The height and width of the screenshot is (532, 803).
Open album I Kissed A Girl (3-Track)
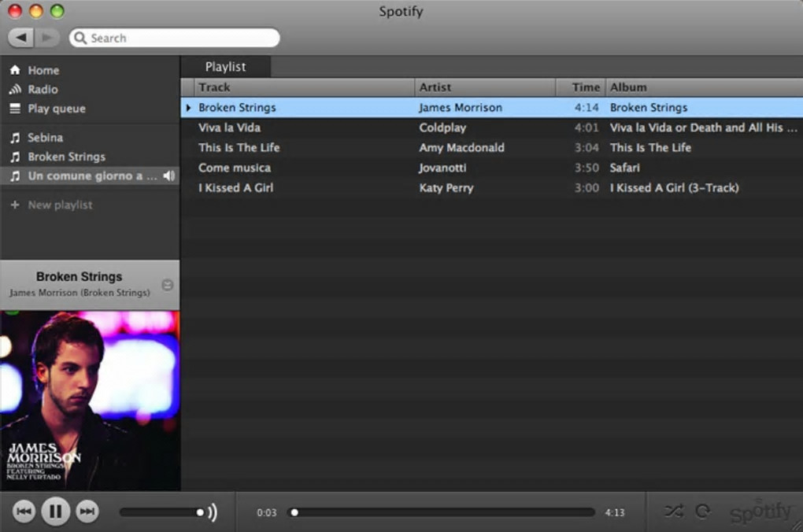coord(675,188)
